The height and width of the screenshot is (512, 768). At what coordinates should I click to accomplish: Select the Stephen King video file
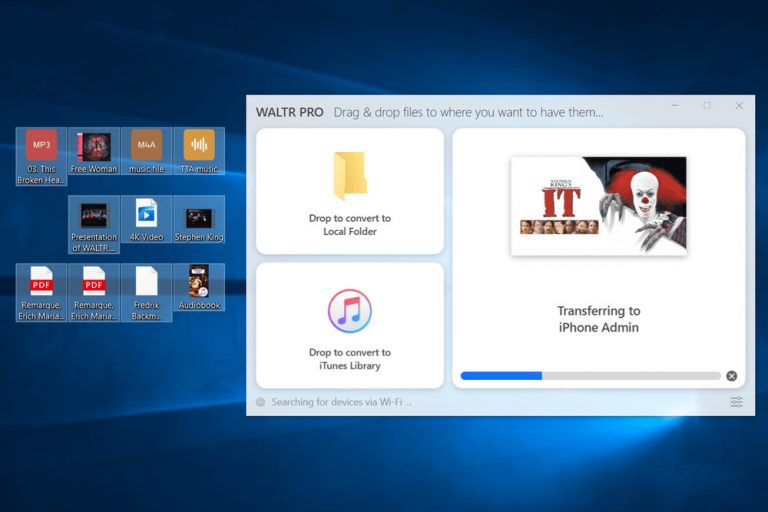tap(199, 219)
